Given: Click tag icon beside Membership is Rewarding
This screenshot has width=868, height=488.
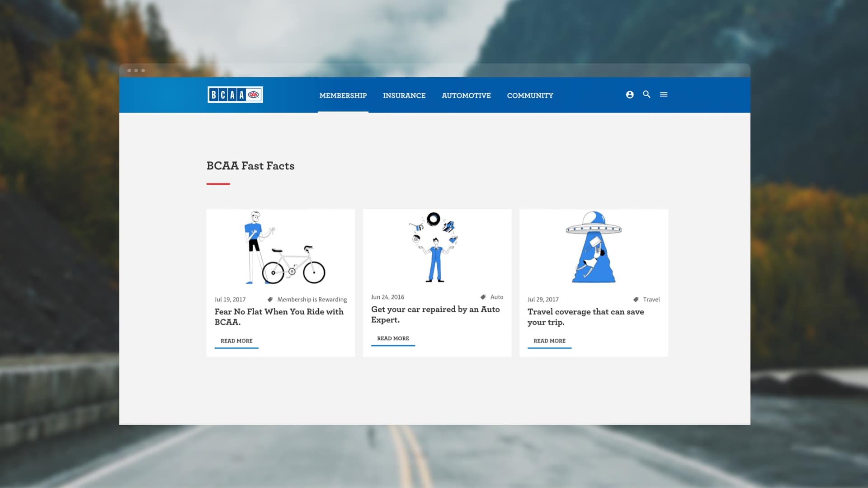Looking at the screenshot, I should pos(270,300).
